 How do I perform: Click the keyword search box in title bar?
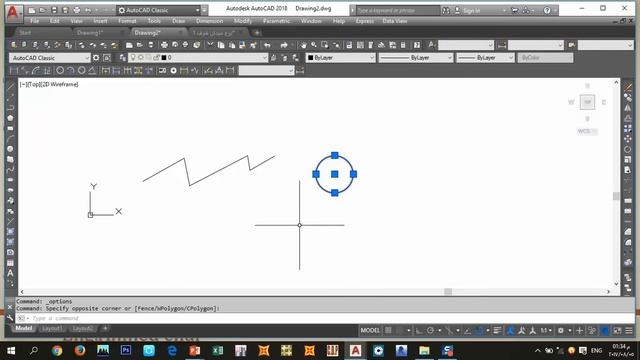[397, 10]
